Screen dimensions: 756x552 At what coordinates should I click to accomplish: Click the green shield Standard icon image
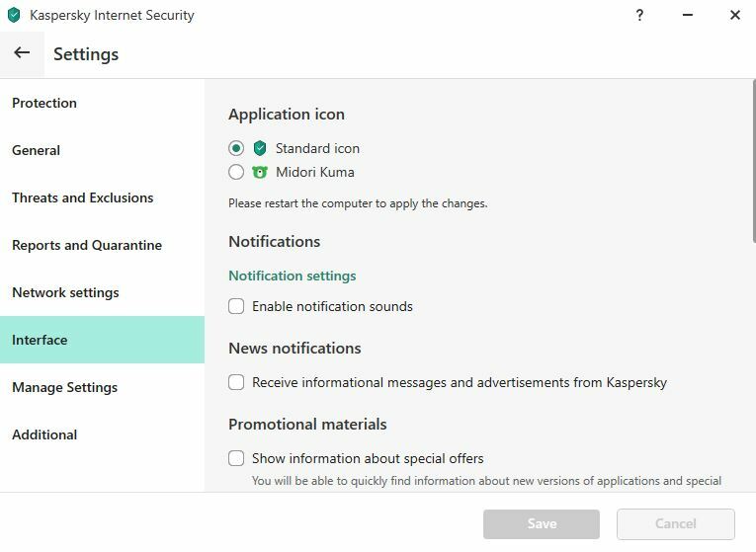point(260,148)
